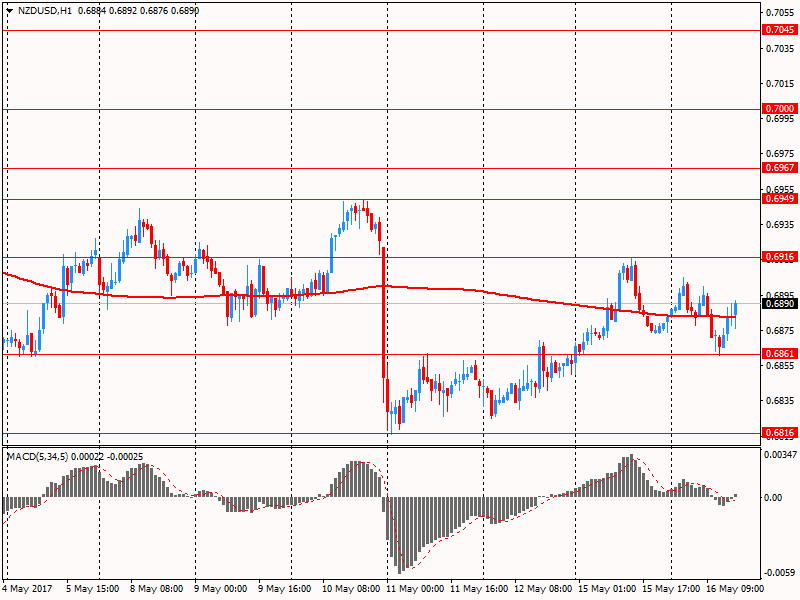Click the 0.6855 price scale value
Image resolution: width=800 pixels, height=600 pixels.
point(781,365)
